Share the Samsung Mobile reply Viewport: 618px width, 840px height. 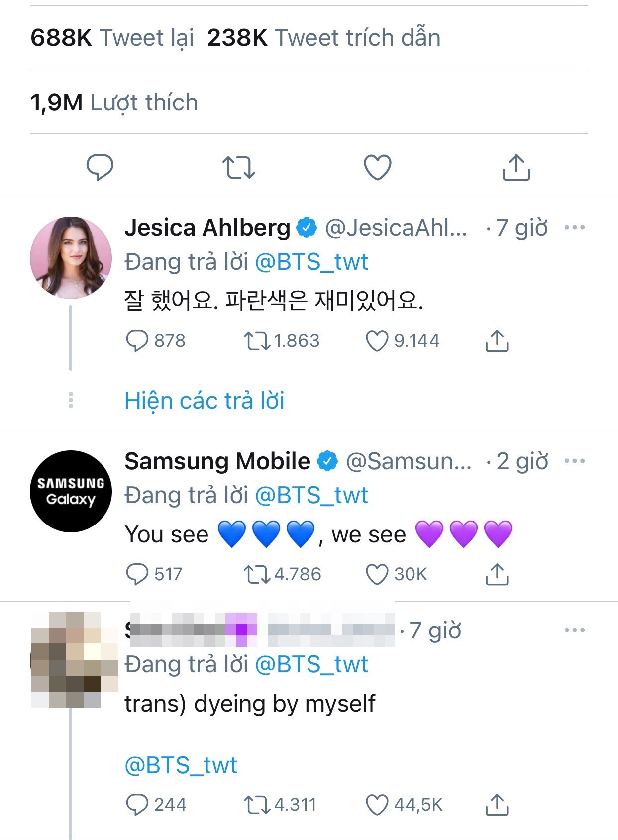(x=496, y=574)
